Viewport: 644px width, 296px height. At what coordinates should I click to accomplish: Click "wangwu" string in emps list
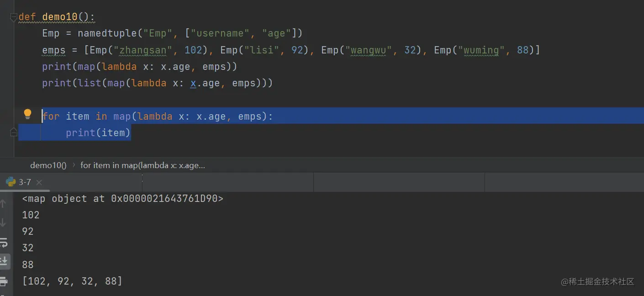pos(369,50)
